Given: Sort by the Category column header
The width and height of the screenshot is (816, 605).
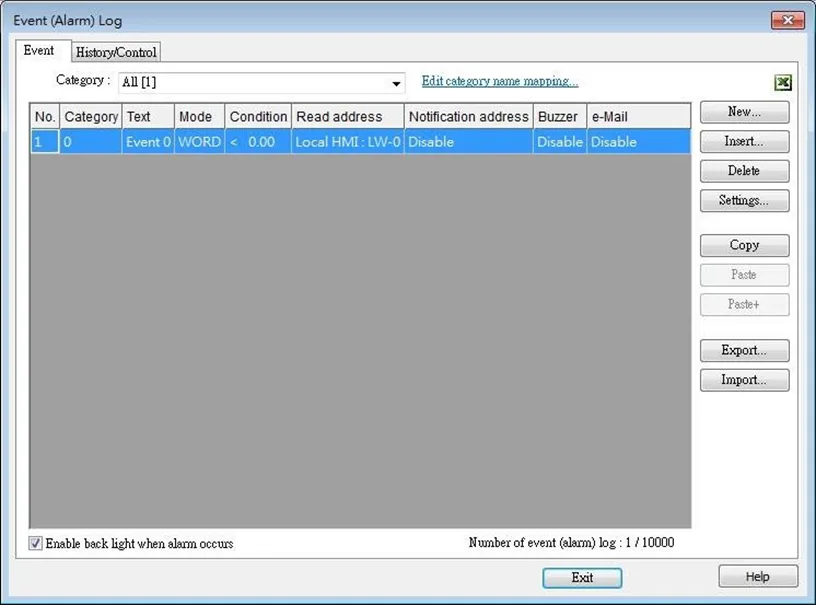Looking at the screenshot, I should 91,117.
